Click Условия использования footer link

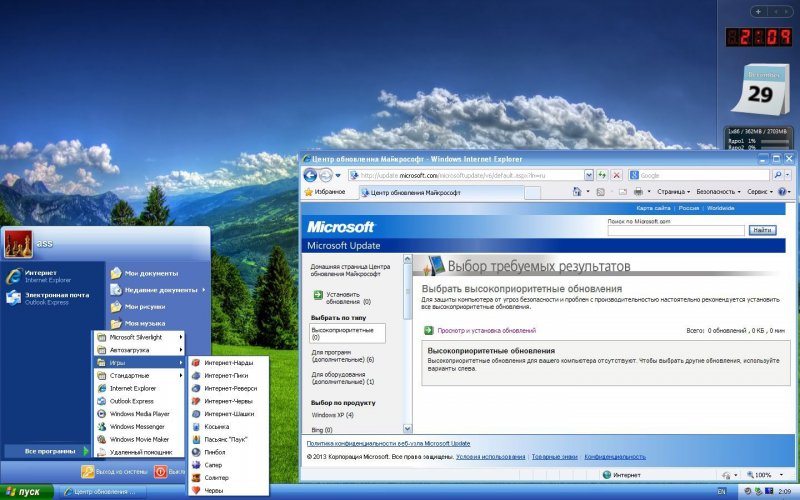[x=490, y=457]
